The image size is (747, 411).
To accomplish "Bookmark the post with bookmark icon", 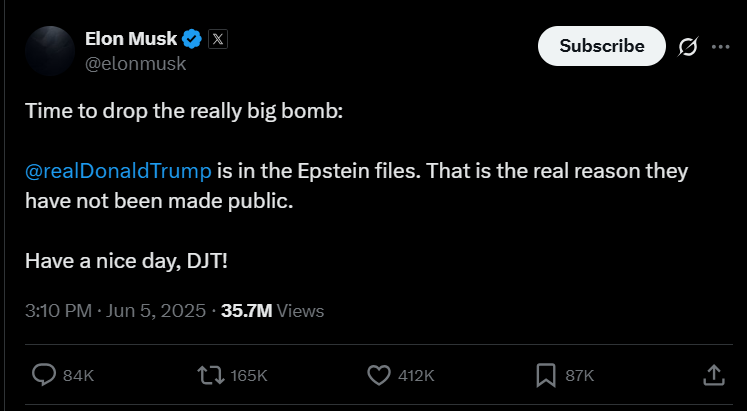I will pyautogui.click(x=546, y=375).
